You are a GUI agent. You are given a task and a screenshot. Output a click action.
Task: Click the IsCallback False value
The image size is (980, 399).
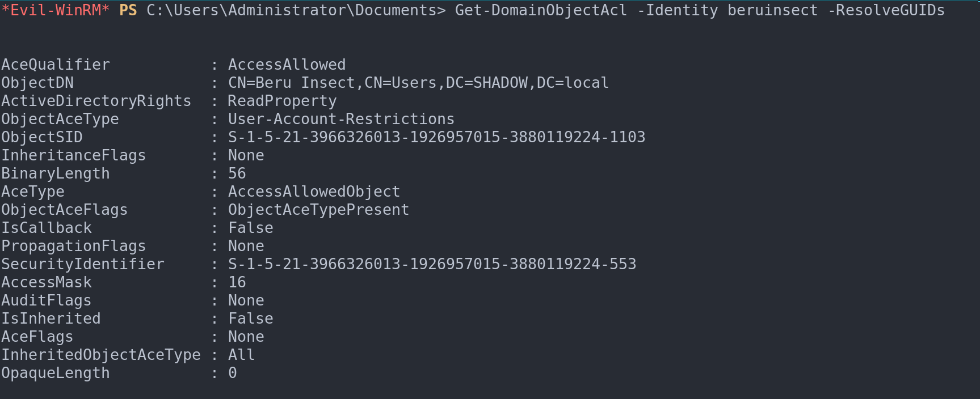[250, 228]
